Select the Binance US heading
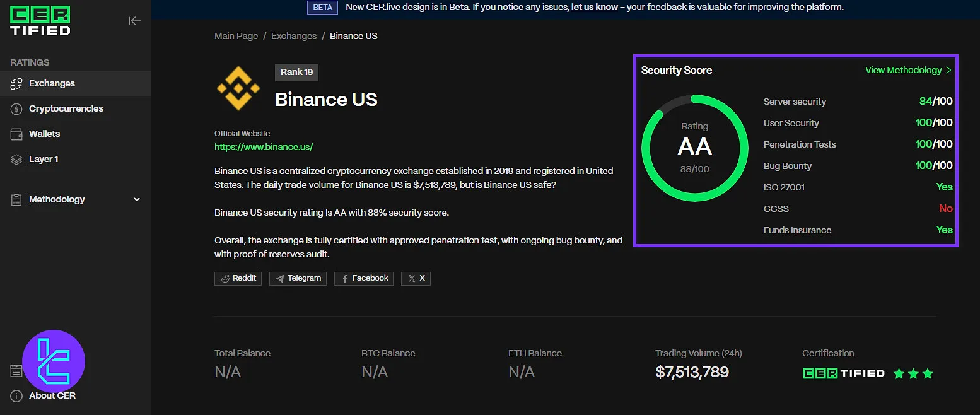The height and width of the screenshot is (415, 980). (326, 100)
